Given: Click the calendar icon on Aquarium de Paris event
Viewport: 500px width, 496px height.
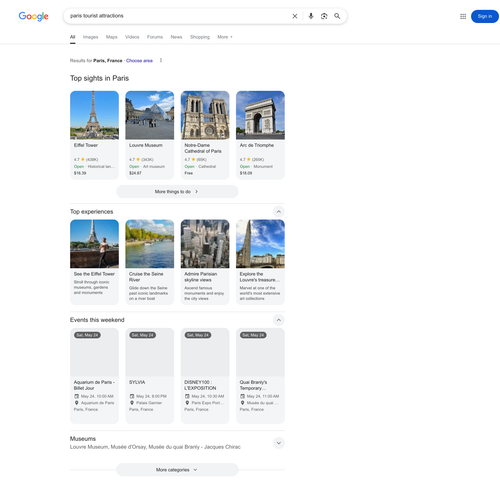Looking at the screenshot, I should pyautogui.click(x=76, y=396).
